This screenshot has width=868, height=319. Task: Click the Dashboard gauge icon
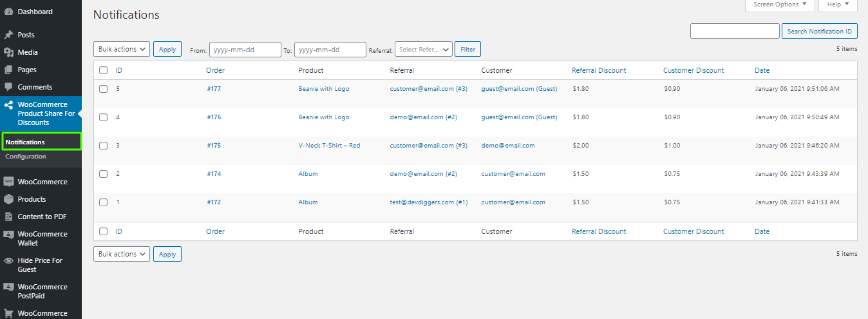pyautogui.click(x=9, y=12)
